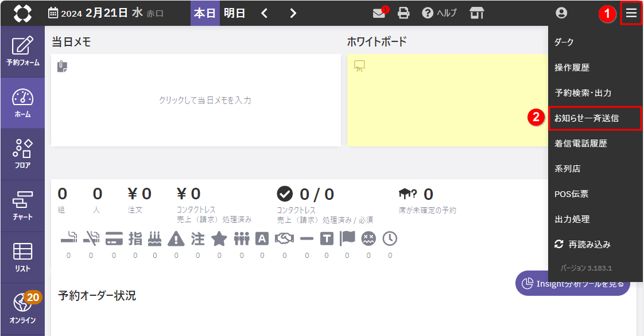Click the user account profile icon
The width and height of the screenshot is (644, 336).
(x=561, y=13)
